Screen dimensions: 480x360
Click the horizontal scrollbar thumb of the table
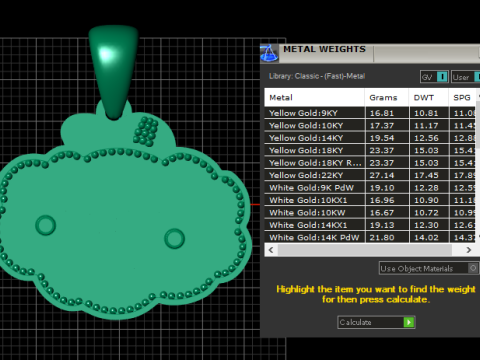tap(365, 250)
